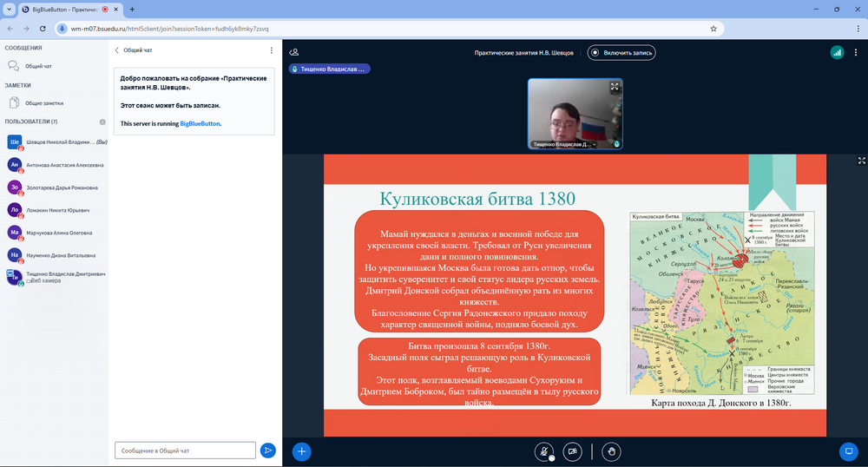The height and width of the screenshot is (467, 868).
Task: Check the connection status icon
Action: click(836, 52)
